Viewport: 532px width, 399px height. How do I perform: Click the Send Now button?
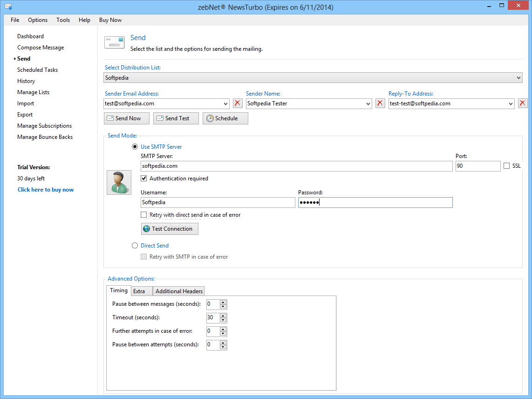127,118
